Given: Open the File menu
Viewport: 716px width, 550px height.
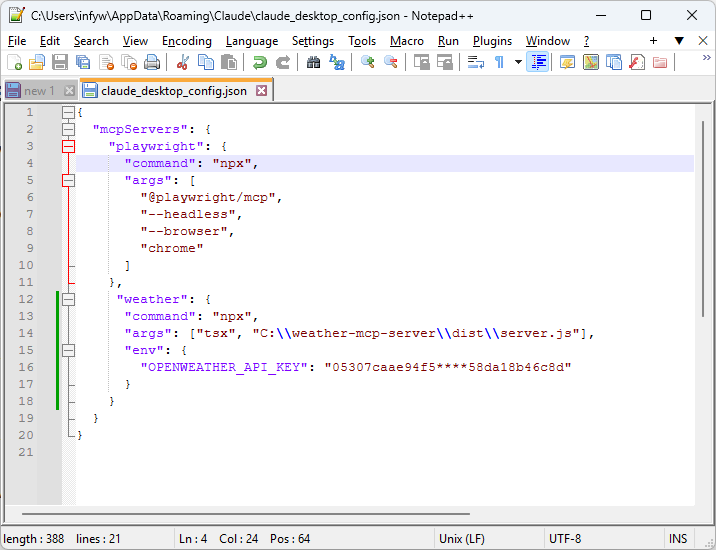Looking at the screenshot, I should click(x=17, y=41).
